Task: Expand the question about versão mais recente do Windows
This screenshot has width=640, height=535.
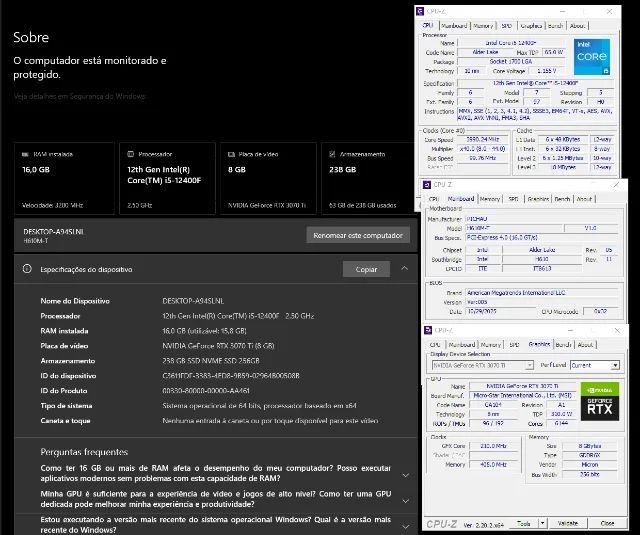Action: (x=406, y=526)
